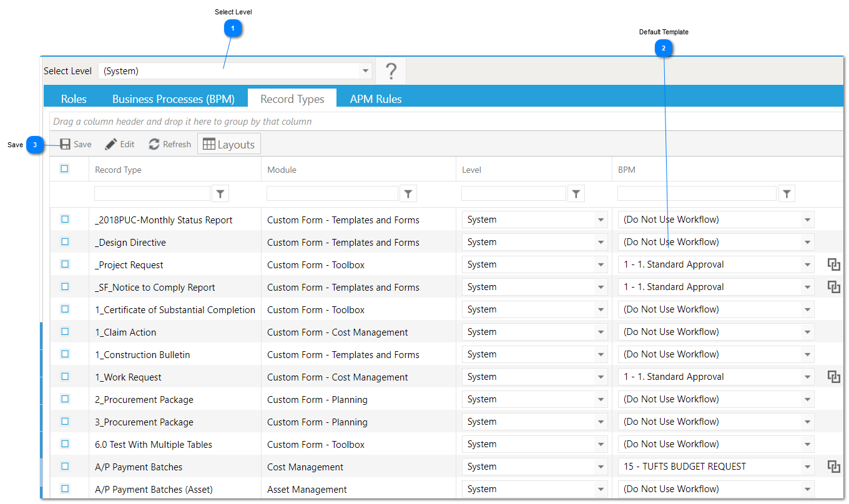Switch to the Roles tab
This screenshot has width=849, height=504.
click(x=74, y=99)
